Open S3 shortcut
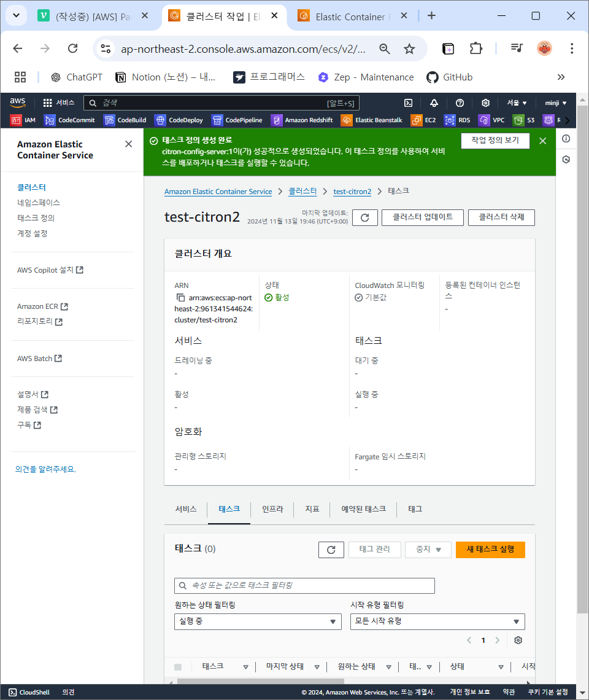The width and height of the screenshot is (589, 700). tap(524, 120)
